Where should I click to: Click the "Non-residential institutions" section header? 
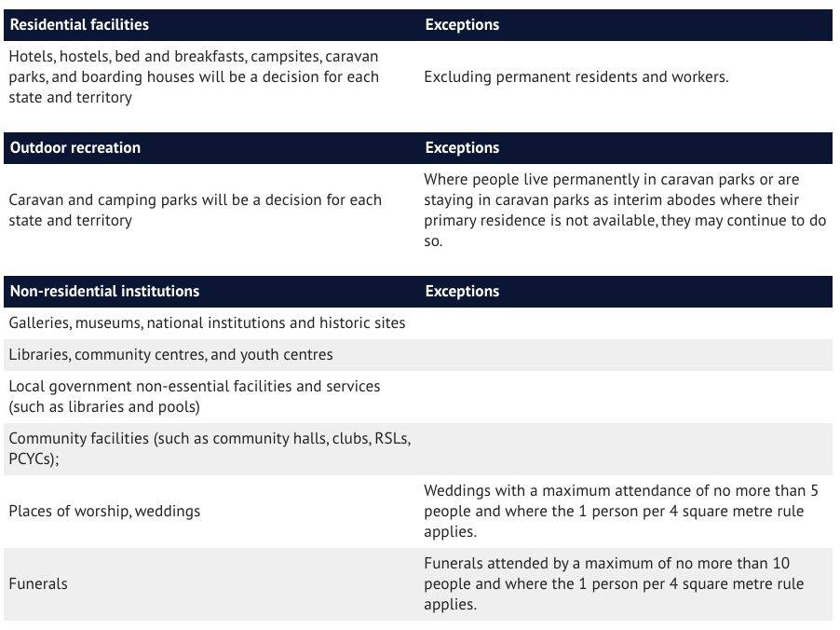[104, 292]
